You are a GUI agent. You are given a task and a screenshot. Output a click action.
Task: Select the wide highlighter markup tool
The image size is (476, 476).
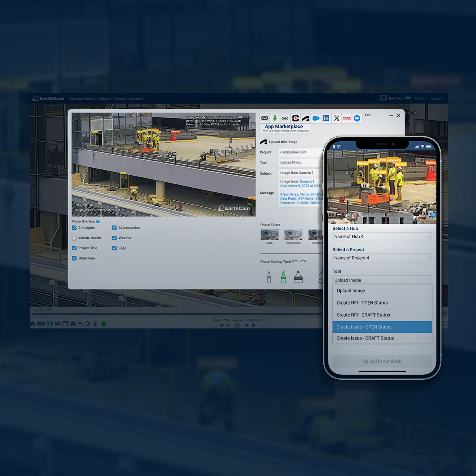[298, 276]
